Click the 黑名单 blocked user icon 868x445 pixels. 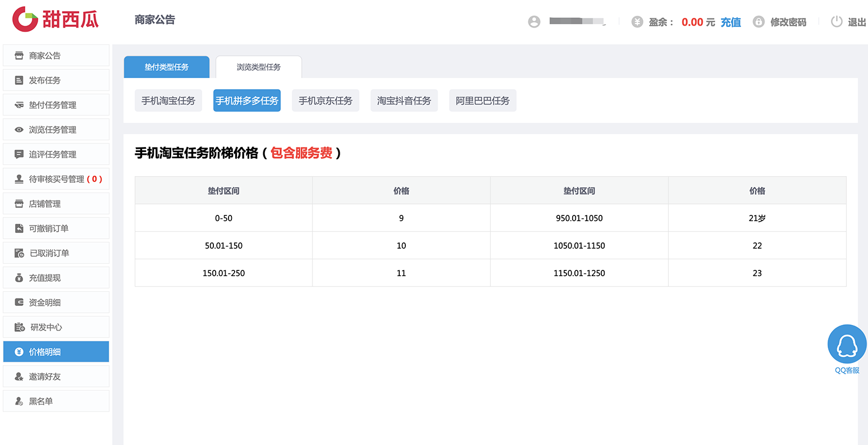(x=19, y=401)
